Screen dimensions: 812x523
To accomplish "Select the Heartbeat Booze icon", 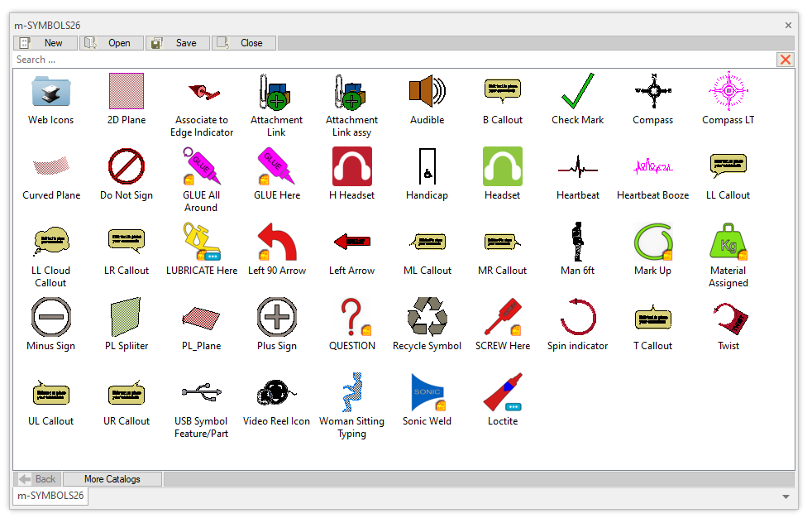I will [x=652, y=166].
